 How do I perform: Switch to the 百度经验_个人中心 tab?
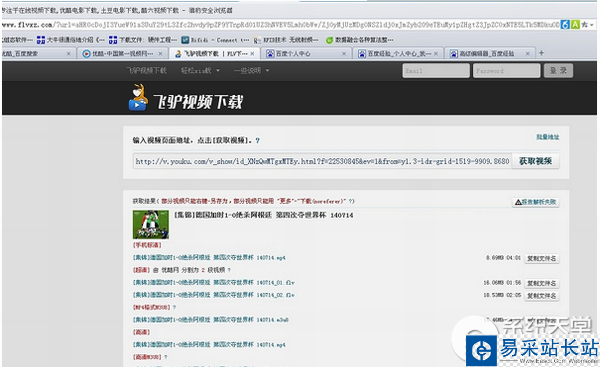(x=398, y=54)
